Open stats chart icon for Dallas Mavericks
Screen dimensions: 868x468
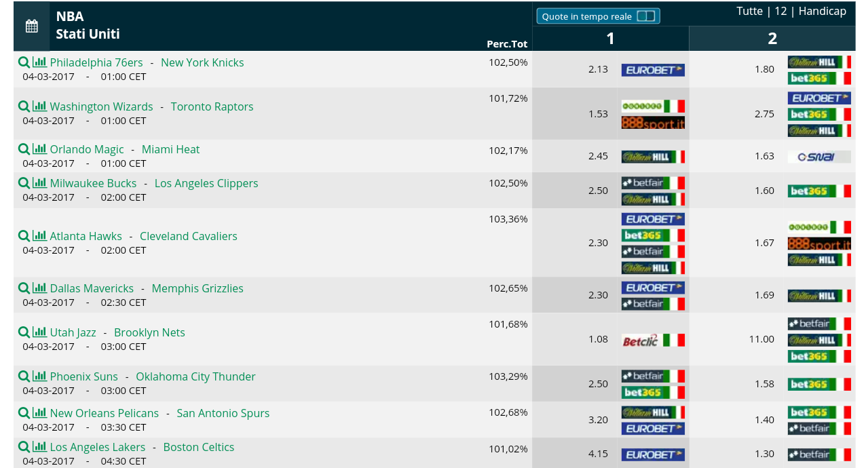pyautogui.click(x=40, y=288)
